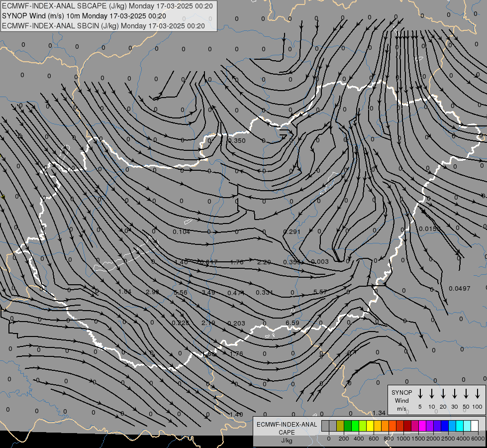
Task: Click the 1.68 value on the map
Action: pos(209,353)
